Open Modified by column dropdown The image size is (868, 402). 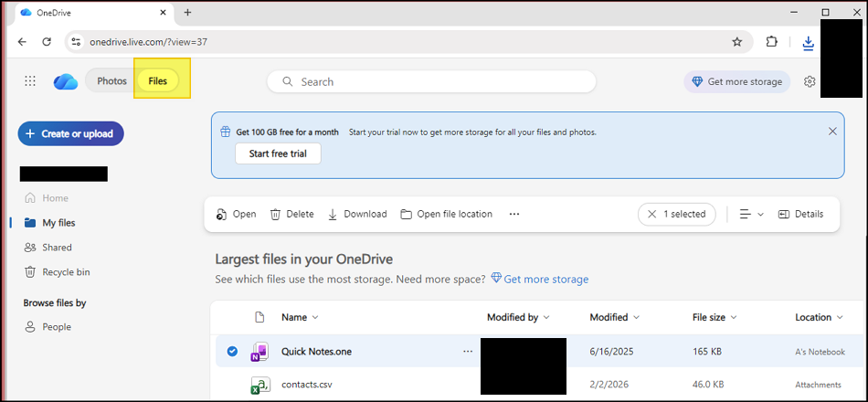click(x=518, y=317)
